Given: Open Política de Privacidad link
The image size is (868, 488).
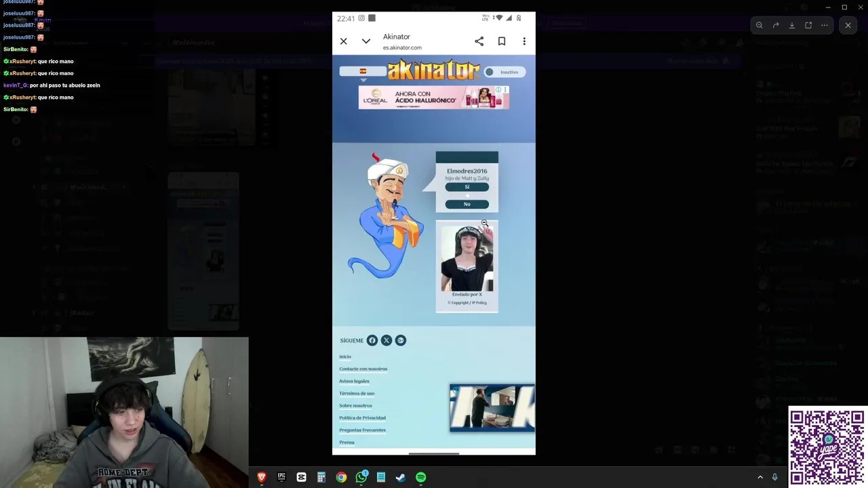Looking at the screenshot, I should [x=362, y=418].
